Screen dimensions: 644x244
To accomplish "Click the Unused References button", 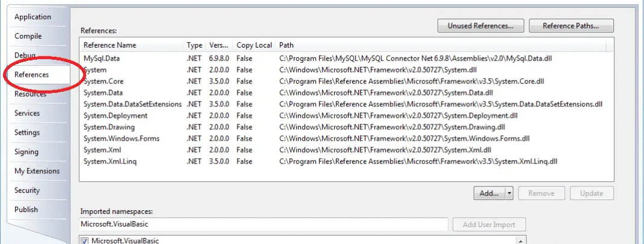I will pos(480,26).
